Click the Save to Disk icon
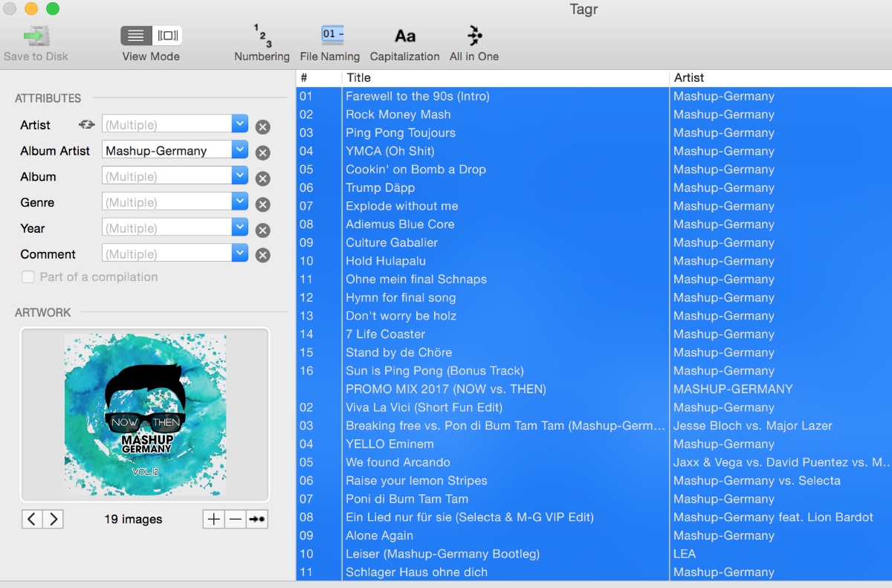892x588 pixels. pyautogui.click(x=35, y=35)
